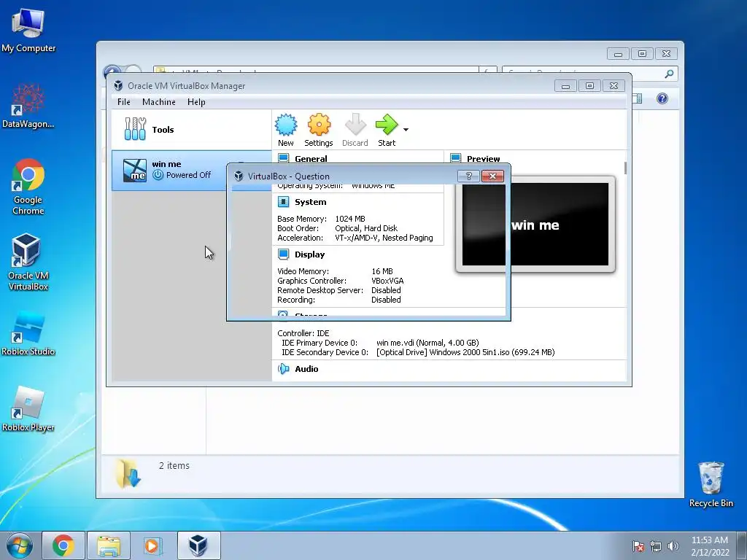Minimize the VirtualBox Manager window

click(x=565, y=86)
